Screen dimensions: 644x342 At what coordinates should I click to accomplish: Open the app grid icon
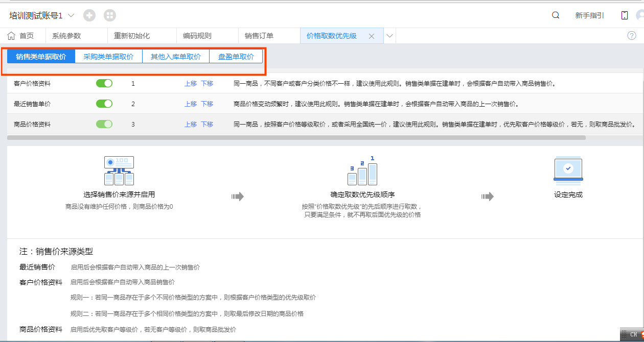pos(110,15)
